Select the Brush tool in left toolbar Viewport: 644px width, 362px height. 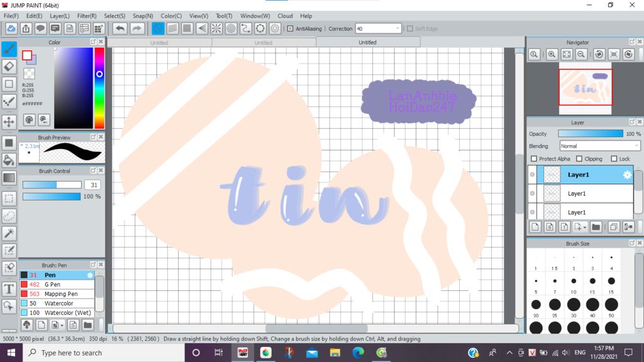9,49
